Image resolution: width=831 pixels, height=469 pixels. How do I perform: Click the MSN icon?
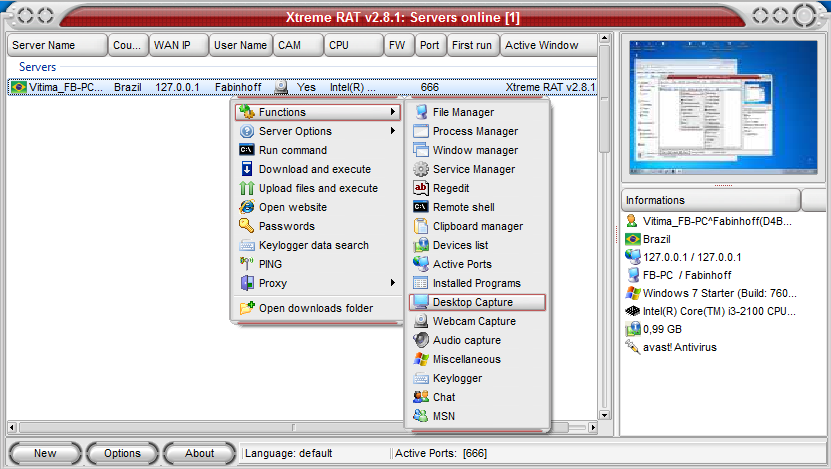(x=421, y=416)
